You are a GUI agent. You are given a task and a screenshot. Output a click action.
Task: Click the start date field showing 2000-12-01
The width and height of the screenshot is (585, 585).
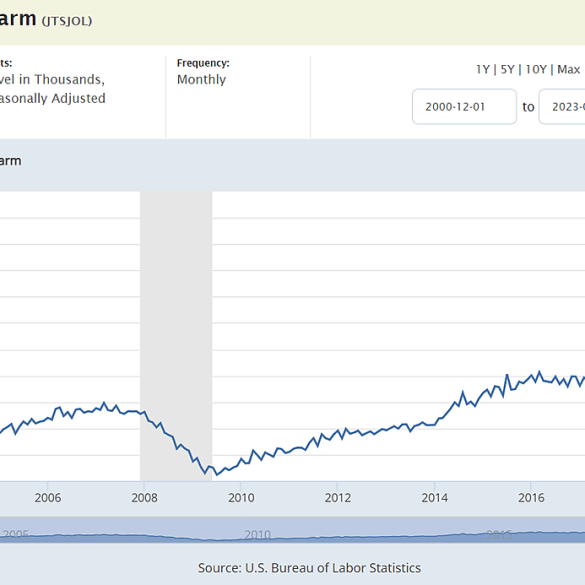tap(464, 107)
